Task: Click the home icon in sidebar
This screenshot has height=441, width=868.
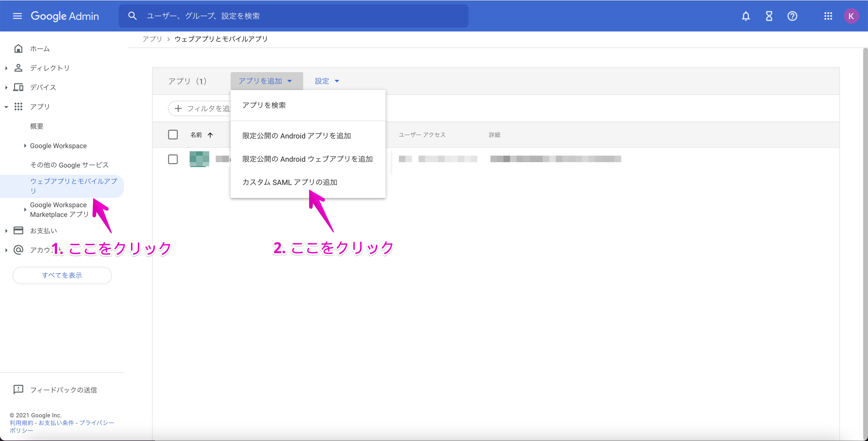Action: pyautogui.click(x=18, y=49)
